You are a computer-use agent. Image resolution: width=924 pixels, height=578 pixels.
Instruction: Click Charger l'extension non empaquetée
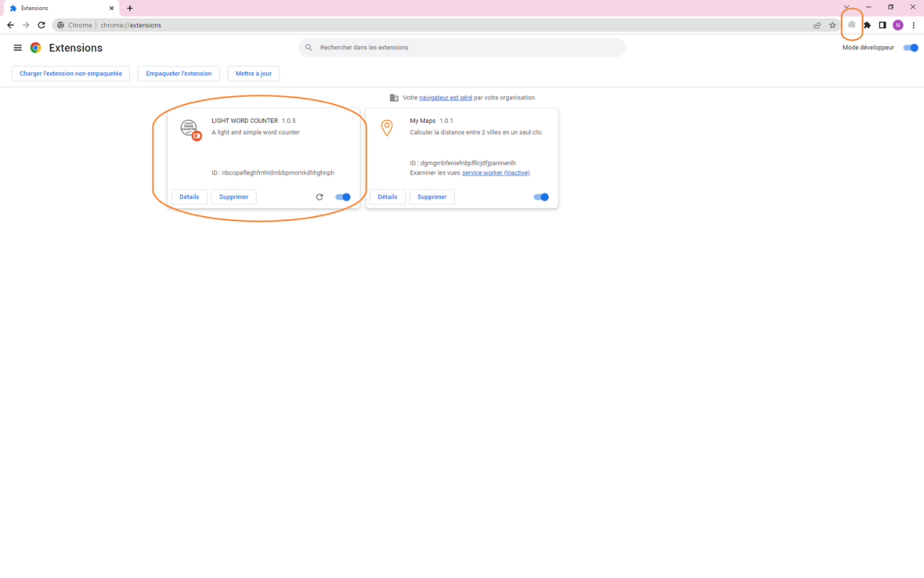pos(71,74)
